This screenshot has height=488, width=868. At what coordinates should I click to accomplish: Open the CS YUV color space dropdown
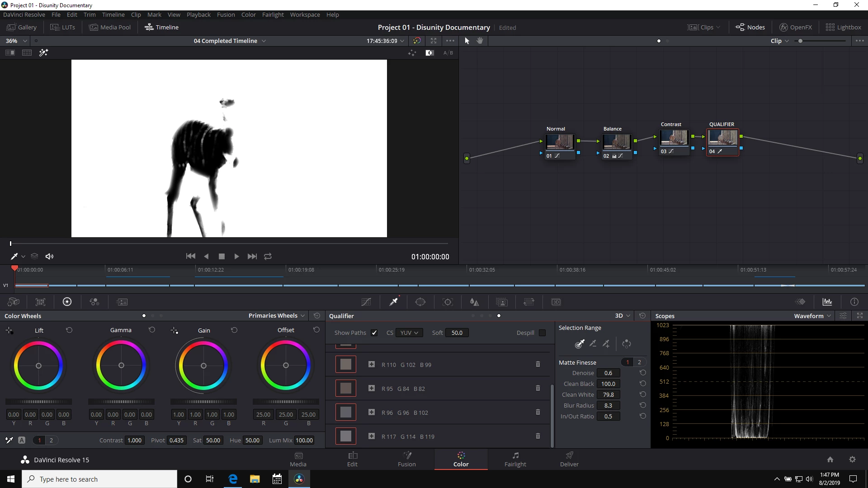coord(409,333)
